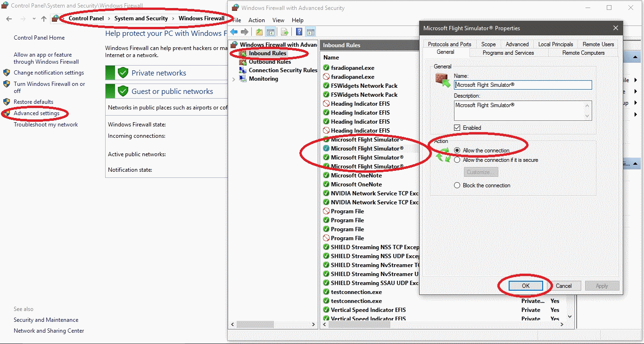The image size is (644, 344).
Task: Switch to Programs and Services tab
Action: pyautogui.click(x=508, y=53)
